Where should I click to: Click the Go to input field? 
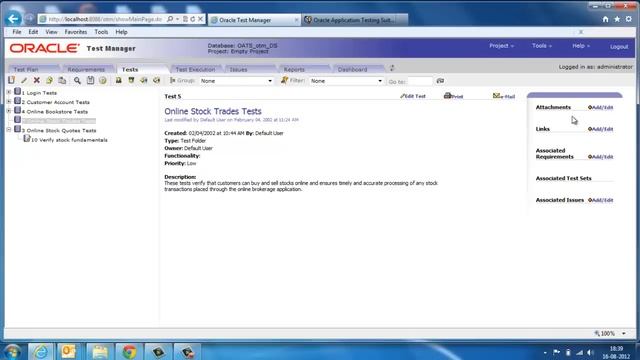[420, 81]
